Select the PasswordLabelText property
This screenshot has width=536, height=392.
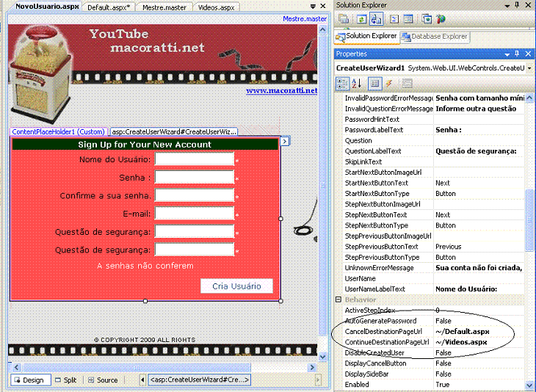pyautogui.click(x=374, y=130)
